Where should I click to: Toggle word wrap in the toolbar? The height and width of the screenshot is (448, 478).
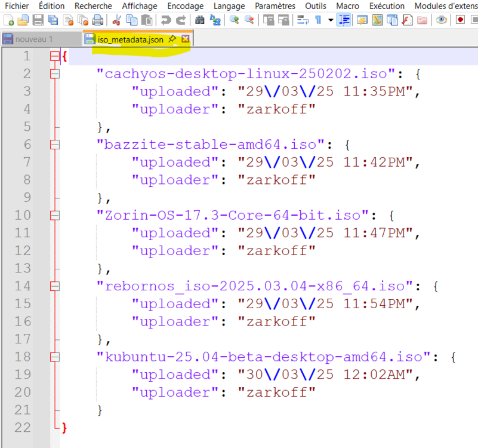303,20
